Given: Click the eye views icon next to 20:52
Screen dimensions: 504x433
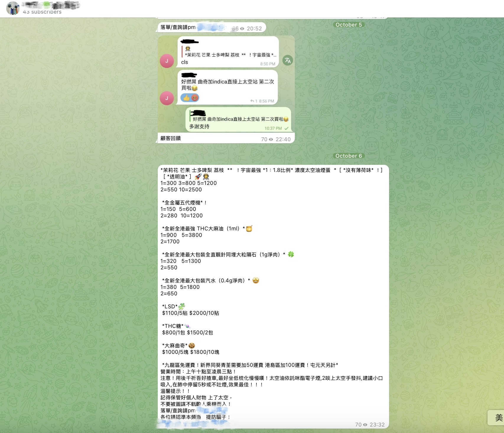Looking at the screenshot, I should [242, 29].
